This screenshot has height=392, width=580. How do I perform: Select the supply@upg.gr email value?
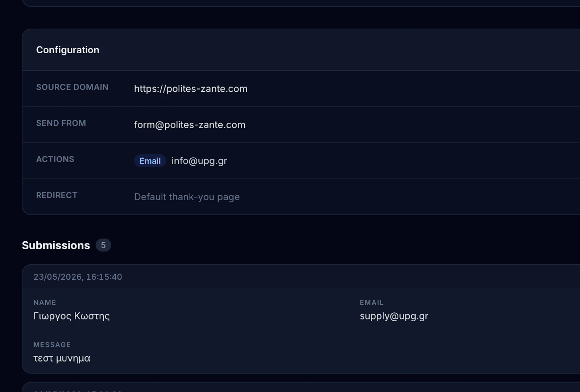pyautogui.click(x=394, y=316)
